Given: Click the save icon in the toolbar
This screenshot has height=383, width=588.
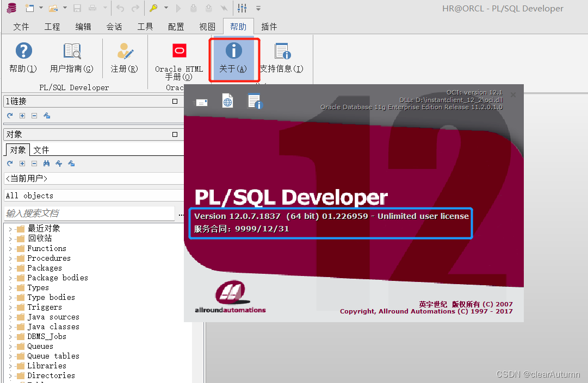Looking at the screenshot, I should pos(77,8).
